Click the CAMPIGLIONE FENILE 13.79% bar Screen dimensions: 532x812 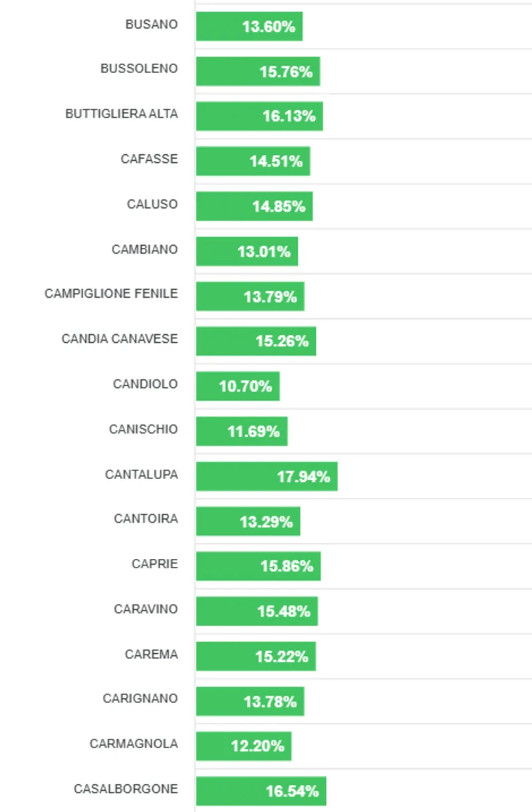click(x=250, y=296)
